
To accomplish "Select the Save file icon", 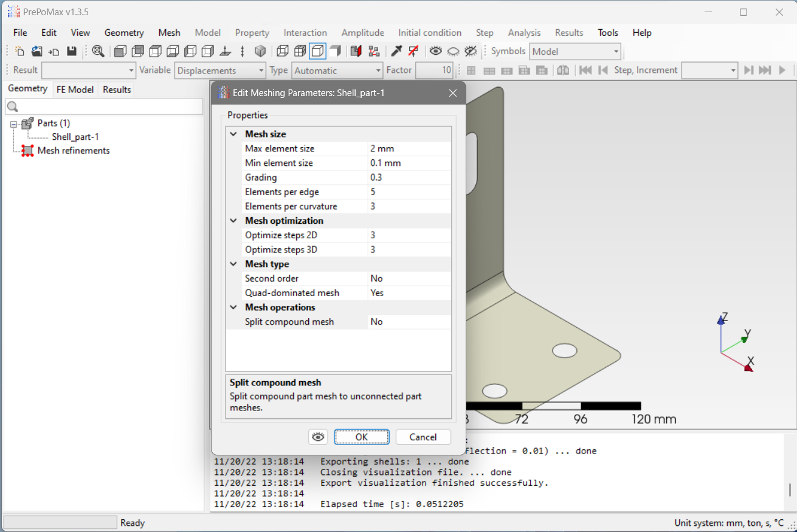I will (x=70, y=51).
